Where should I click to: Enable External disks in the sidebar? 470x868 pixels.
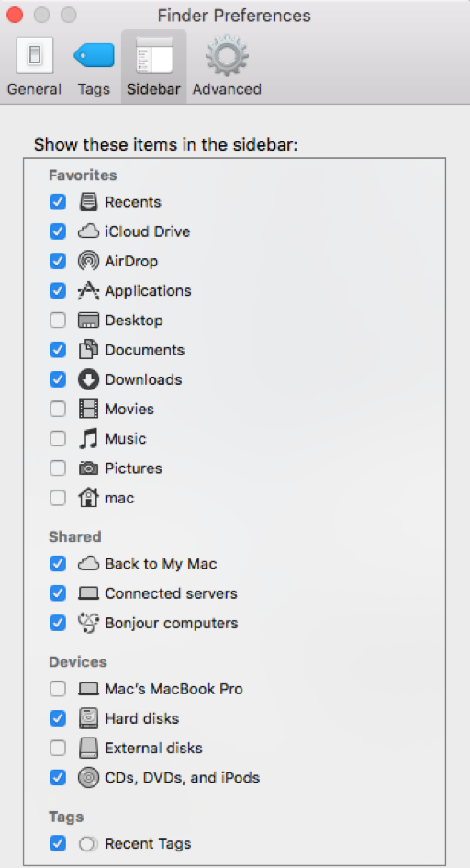coord(58,749)
